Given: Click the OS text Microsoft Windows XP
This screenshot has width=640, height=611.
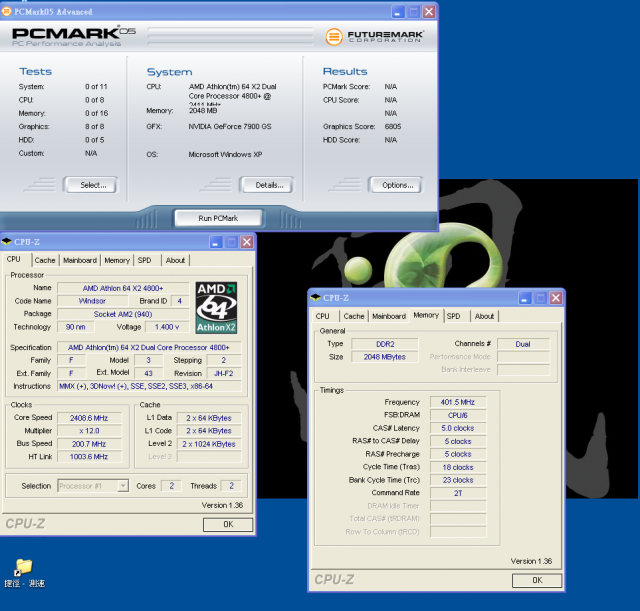Looking at the screenshot, I should point(225,154).
